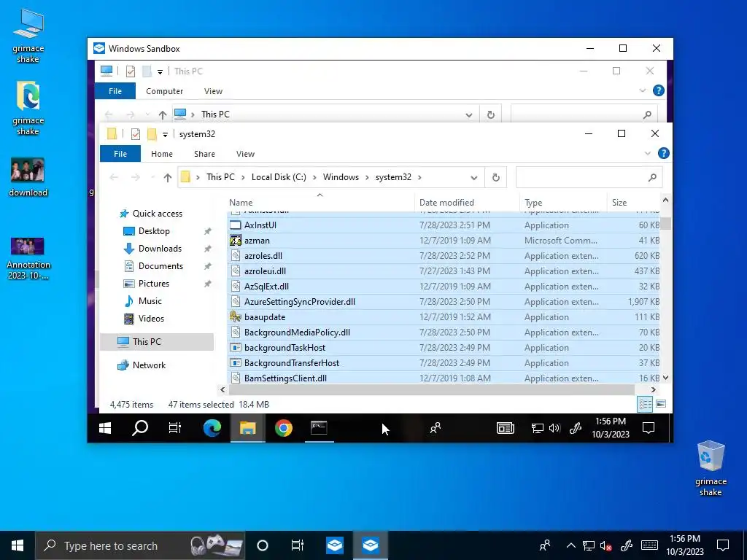Open the Computer tab in This PC window
The width and height of the screenshot is (747, 560).
(x=164, y=91)
